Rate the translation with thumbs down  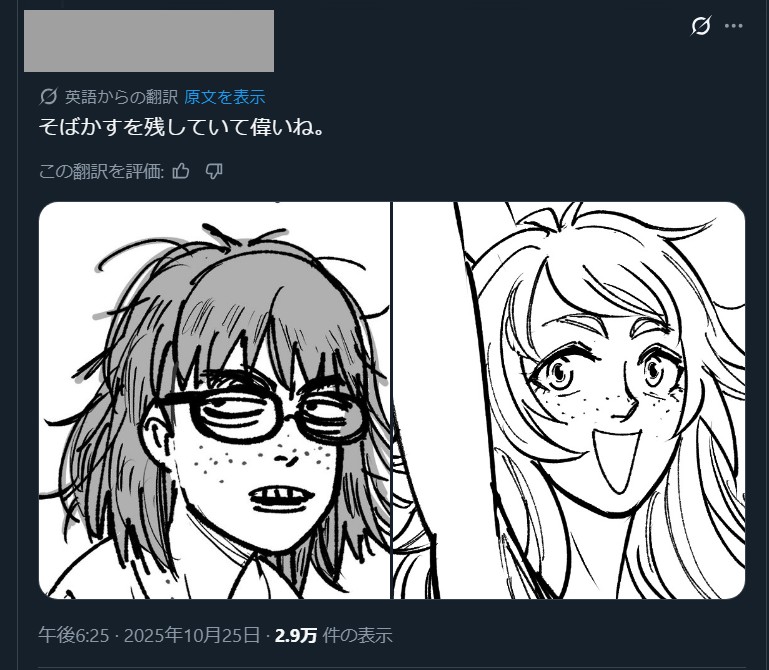click(213, 171)
